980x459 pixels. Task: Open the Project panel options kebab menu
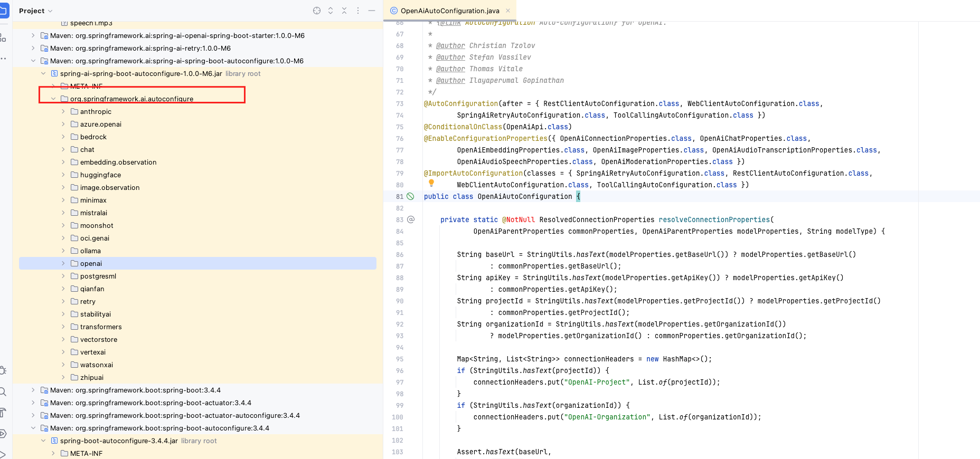click(x=358, y=11)
